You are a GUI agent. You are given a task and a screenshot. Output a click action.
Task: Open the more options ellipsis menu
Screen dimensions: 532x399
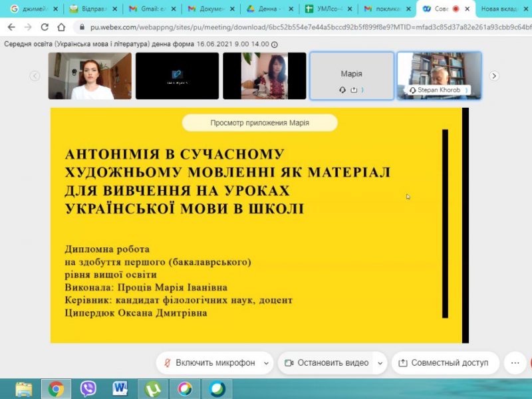click(x=514, y=363)
